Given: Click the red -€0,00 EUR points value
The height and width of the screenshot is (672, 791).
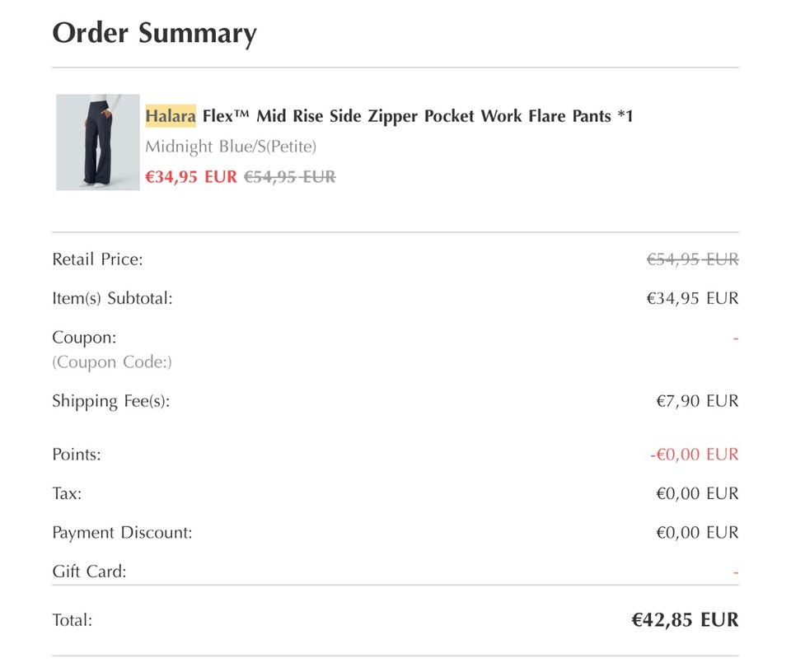Looking at the screenshot, I should (x=694, y=455).
